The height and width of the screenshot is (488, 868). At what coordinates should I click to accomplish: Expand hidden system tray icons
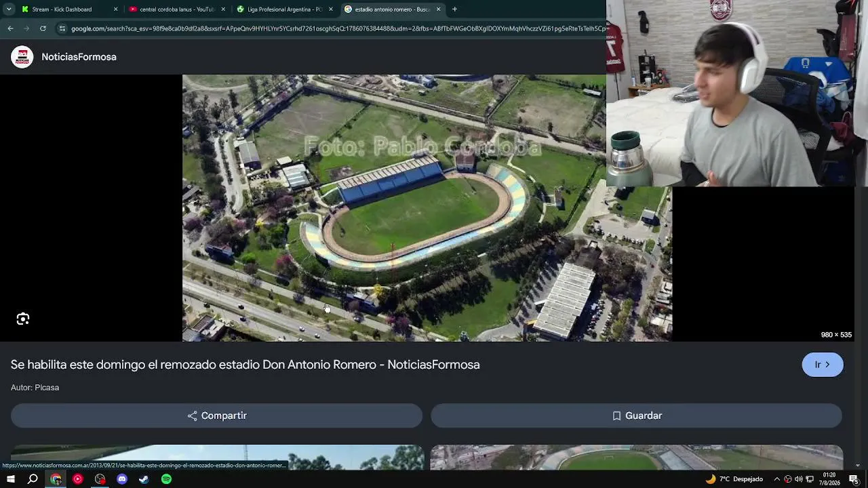777,479
